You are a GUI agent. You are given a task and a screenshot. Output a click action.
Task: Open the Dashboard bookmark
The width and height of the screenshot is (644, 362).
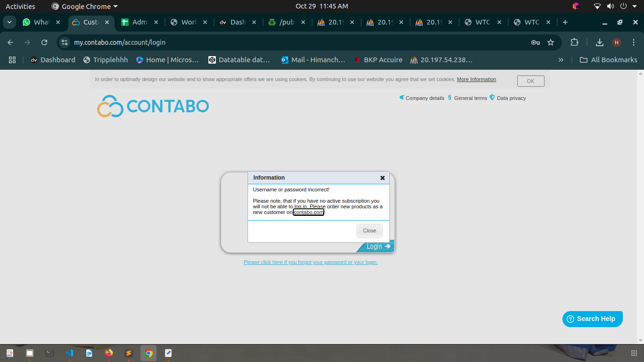[53, 60]
